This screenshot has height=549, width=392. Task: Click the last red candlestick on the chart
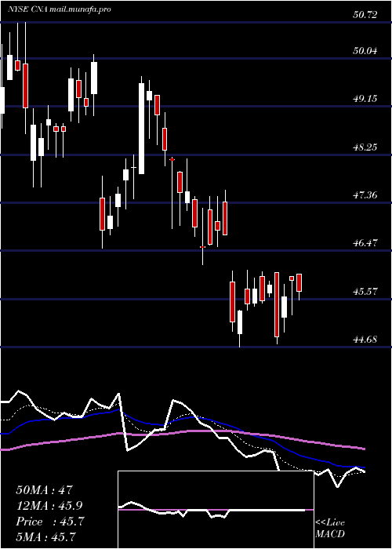pos(299,283)
